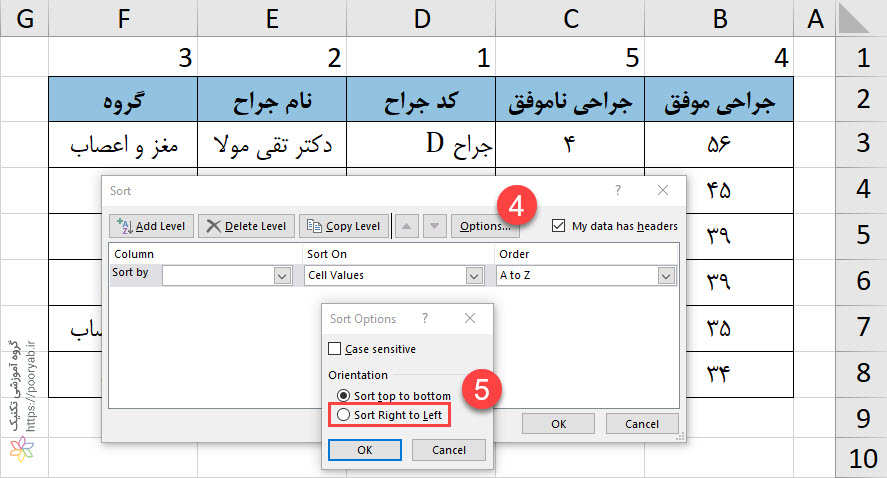
Task: Open the Order A to Z dropdown
Action: click(666, 276)
